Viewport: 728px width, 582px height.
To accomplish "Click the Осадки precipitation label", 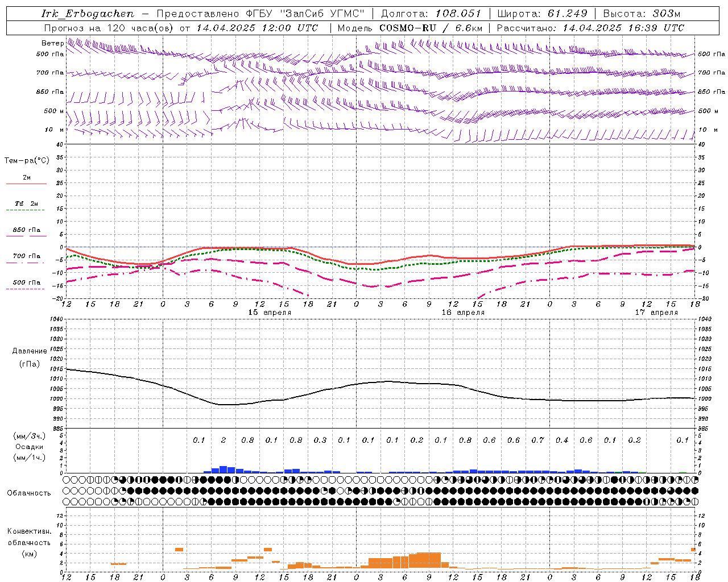I will coord(30,447).
